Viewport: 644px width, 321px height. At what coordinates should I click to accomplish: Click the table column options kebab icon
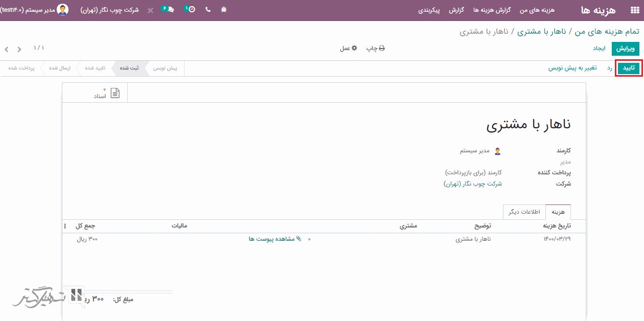pos(65,226)
